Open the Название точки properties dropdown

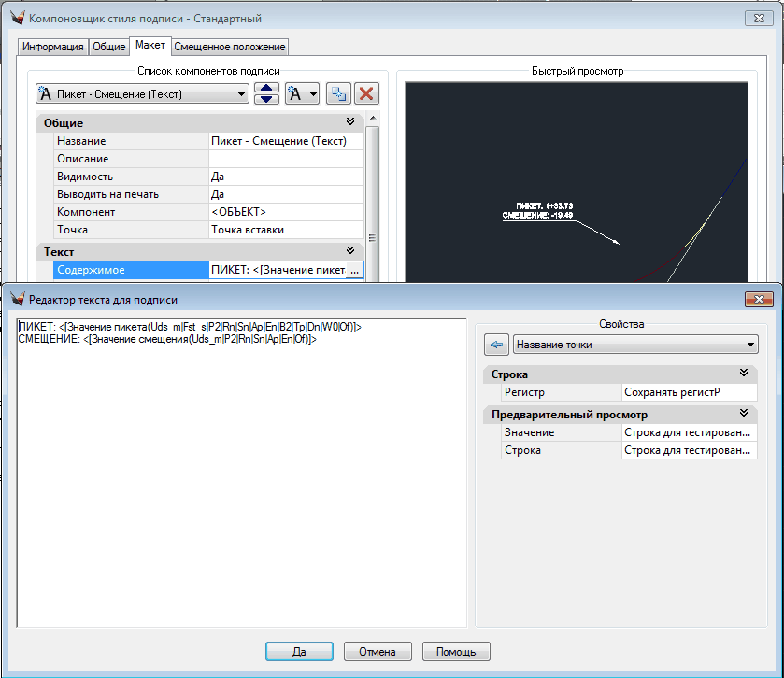click(634, 345)
